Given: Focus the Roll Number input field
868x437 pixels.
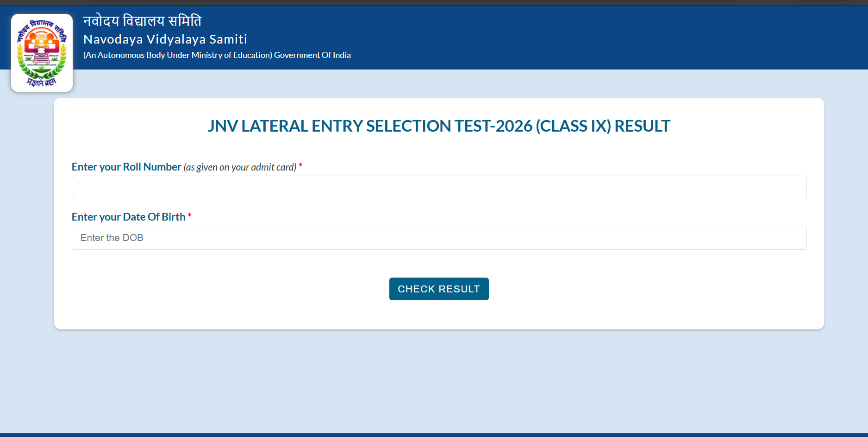Looking at the screenshot, I should [439, 188].
